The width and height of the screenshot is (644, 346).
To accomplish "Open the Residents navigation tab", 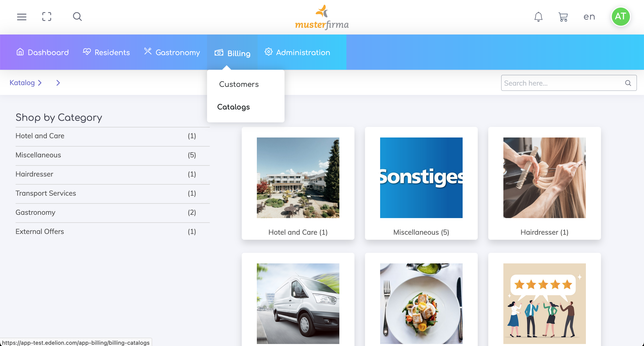I will pos(106,52).
